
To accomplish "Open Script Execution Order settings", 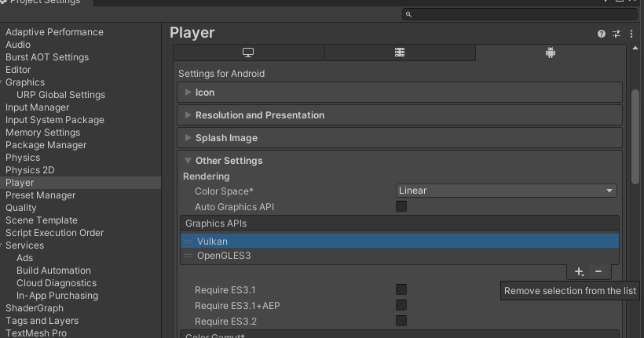I will coord(55,233).
